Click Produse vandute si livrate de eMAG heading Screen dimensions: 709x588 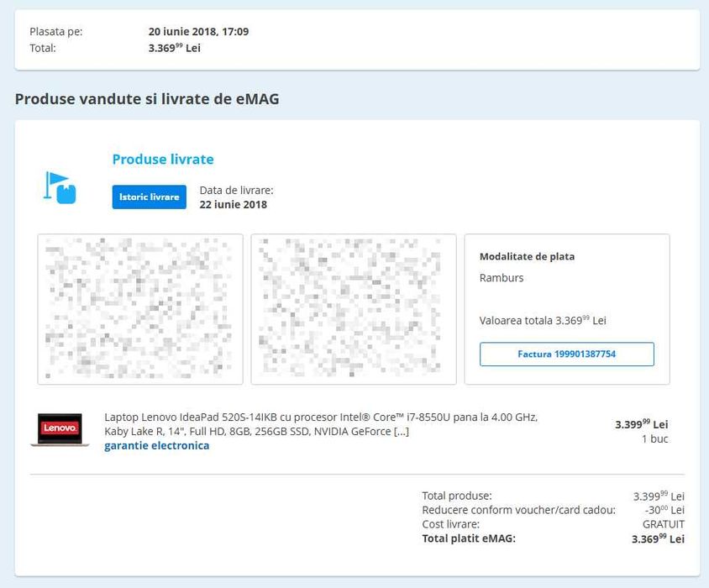pyautogui.click(x=147, y=99)
